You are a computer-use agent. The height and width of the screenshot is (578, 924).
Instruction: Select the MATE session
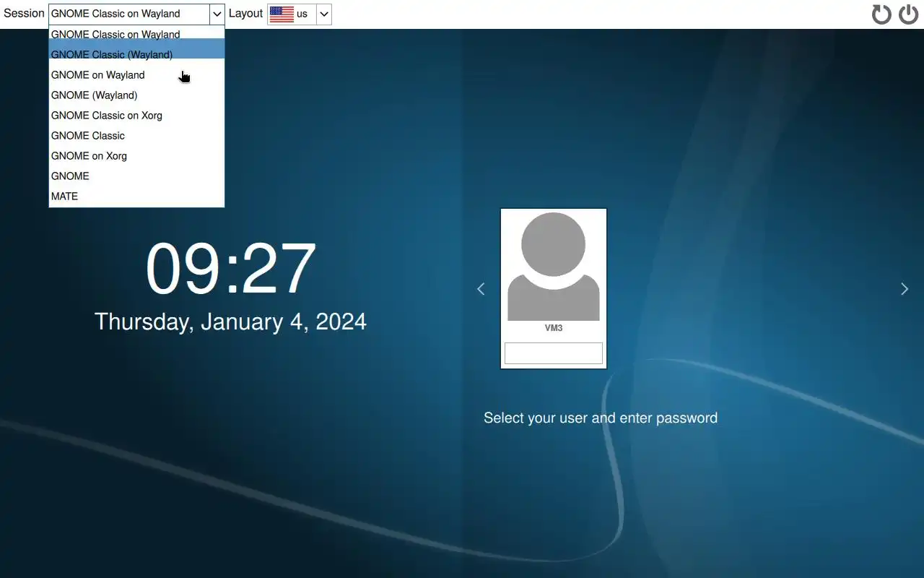coord(136,196)
